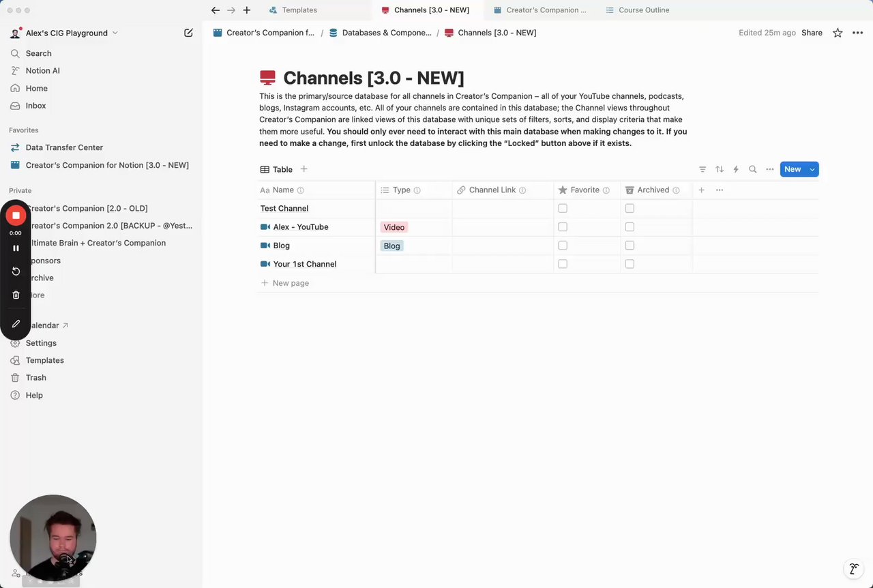Click the Share button
Screen dimensions: 873x588
coord(812,33)
